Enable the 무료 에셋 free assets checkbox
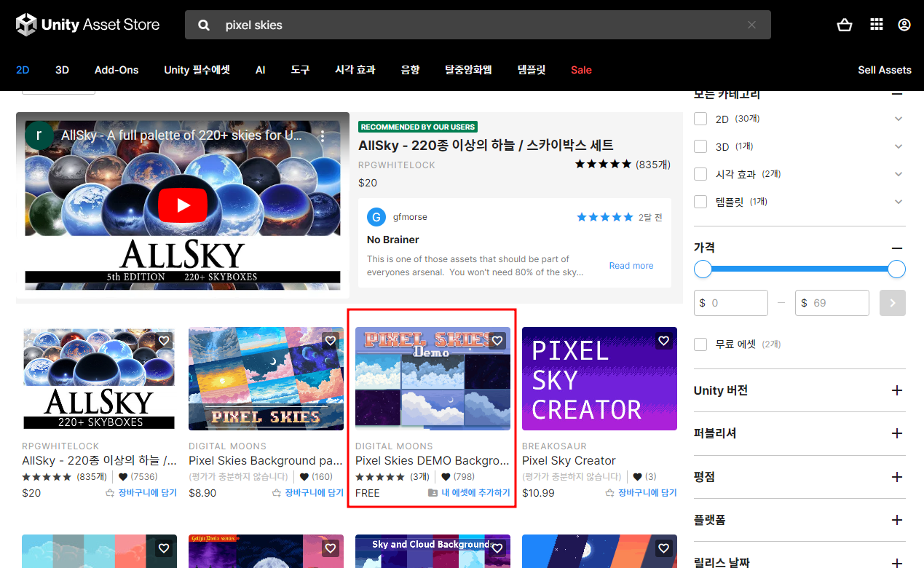 coord(700,344)
